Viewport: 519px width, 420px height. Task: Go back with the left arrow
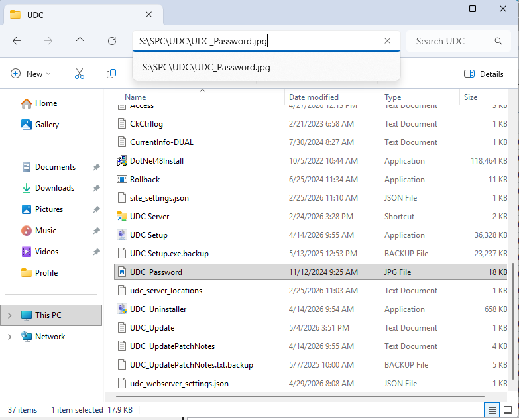(x=17, y=41)
